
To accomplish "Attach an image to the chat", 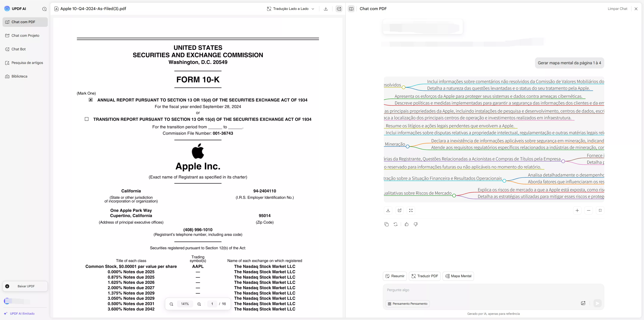I will [x=583, y=303].
